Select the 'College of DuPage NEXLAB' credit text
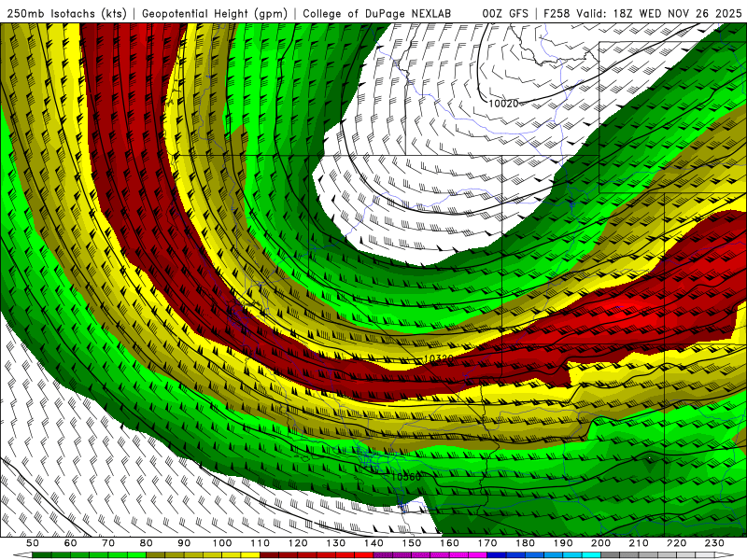The image size is (747, 560). (x=377, y=14)
